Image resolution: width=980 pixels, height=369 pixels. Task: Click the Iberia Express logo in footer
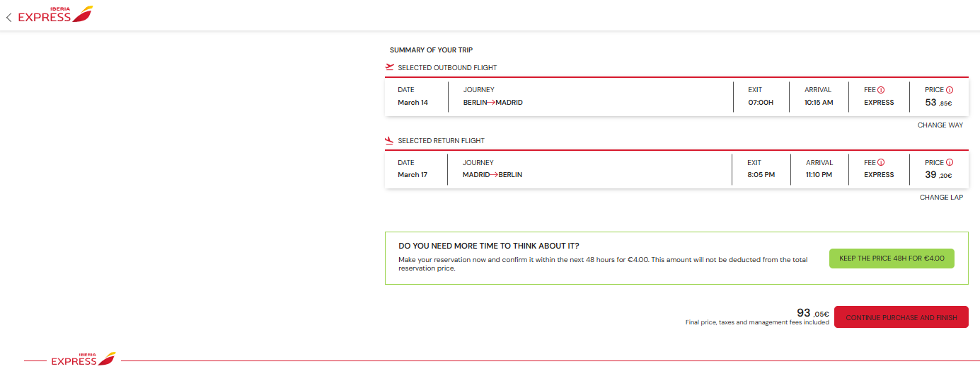click(x=83, y=359)
